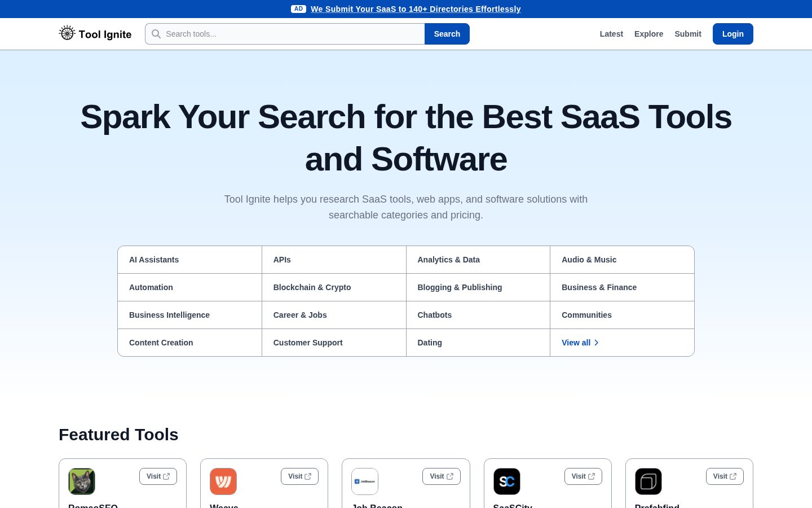Visit the SaaSCity tool site
The width and height of the screenshot is (812, 508).
583,476
